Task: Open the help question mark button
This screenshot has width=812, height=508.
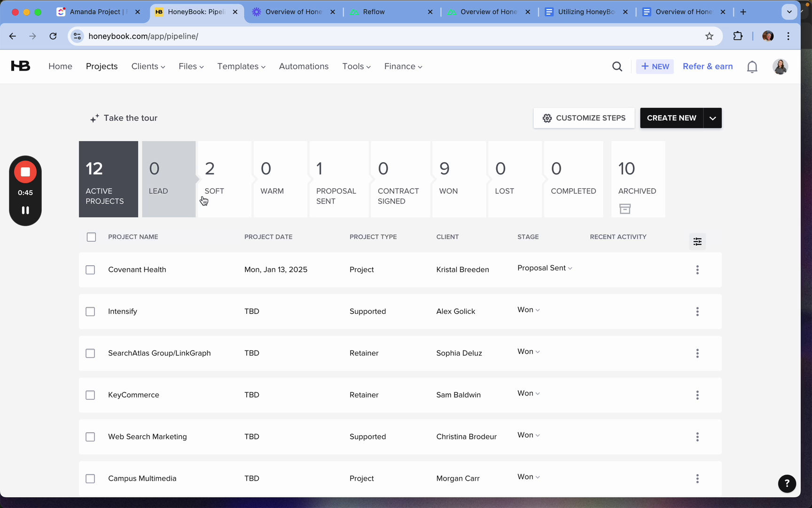Action: 787,483
